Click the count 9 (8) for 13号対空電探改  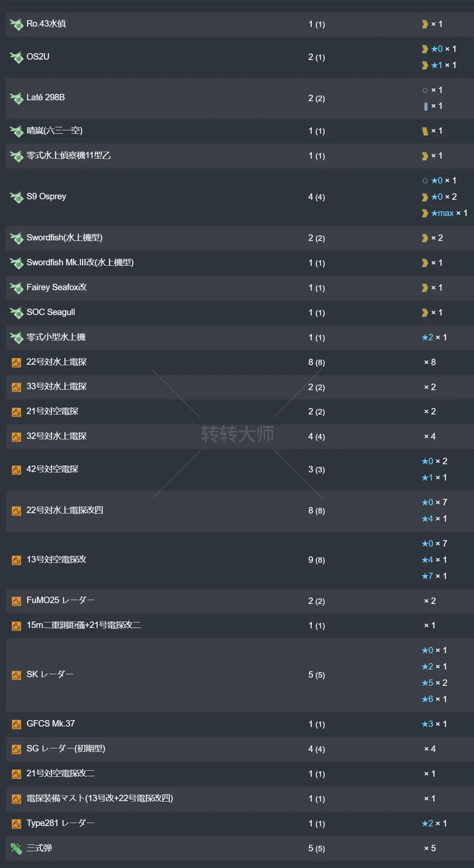pos(315,559)
